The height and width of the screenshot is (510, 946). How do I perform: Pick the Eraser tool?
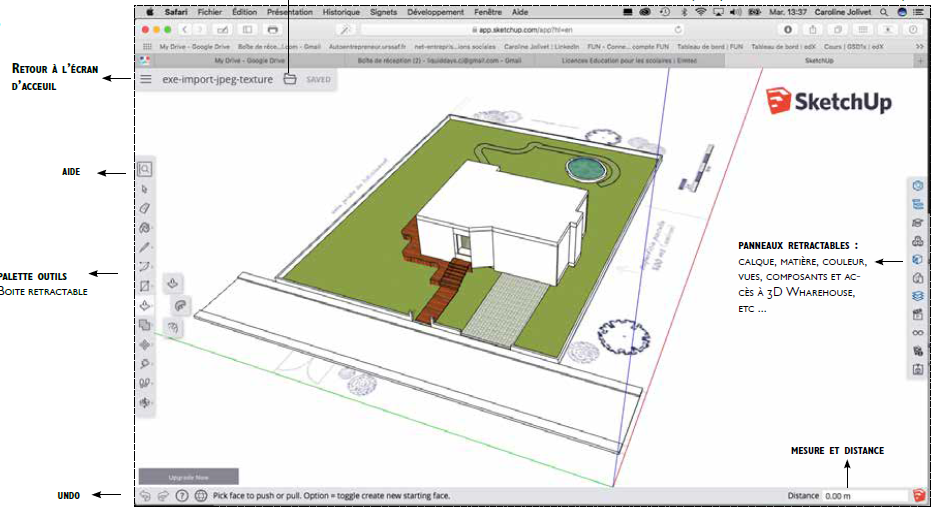145,208
